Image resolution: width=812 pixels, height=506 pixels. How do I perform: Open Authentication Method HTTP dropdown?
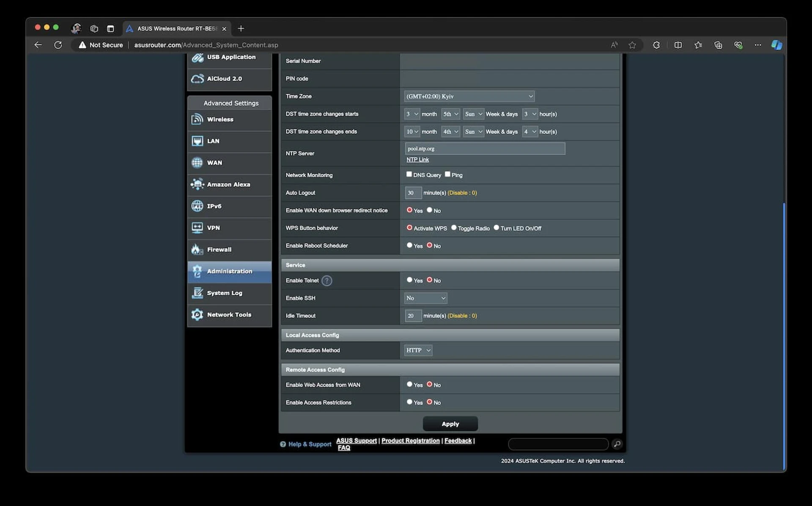(x=418, y=350)
